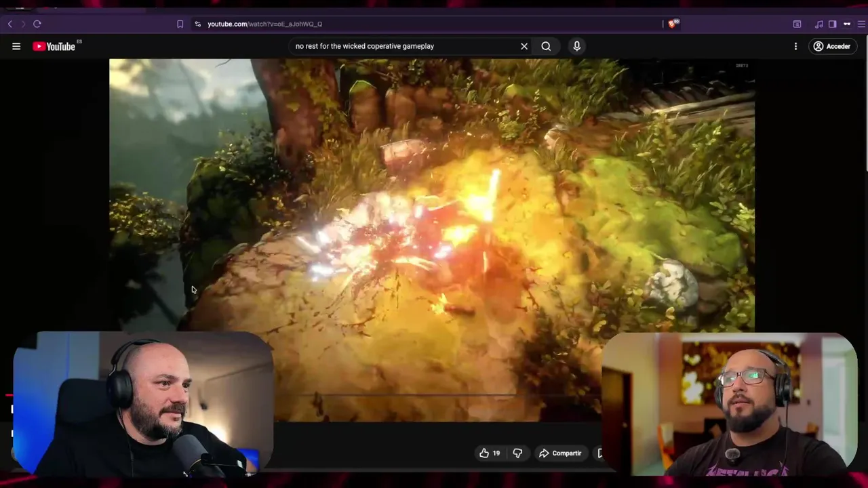
Task: Start voice search with the microphone icon
Action: 577,46
